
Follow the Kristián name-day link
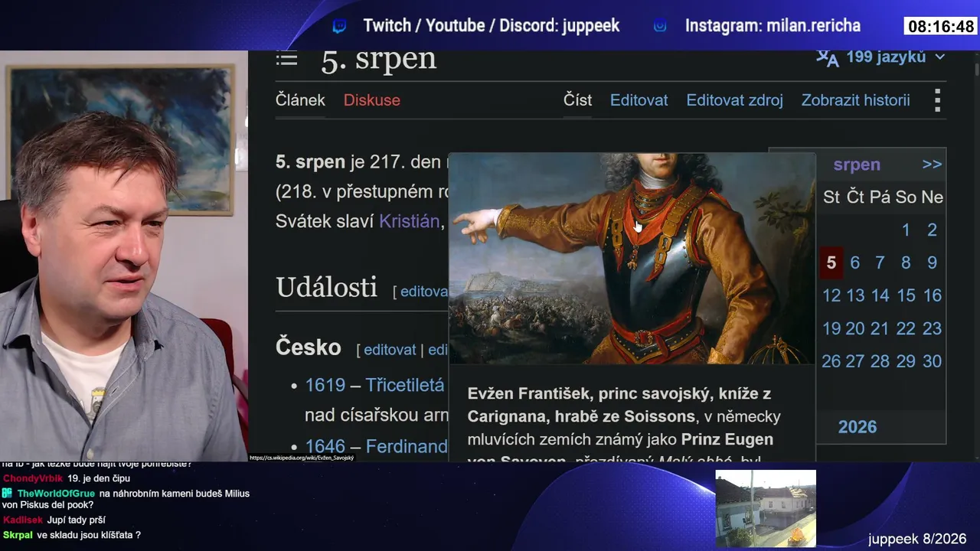coord(410,221)
